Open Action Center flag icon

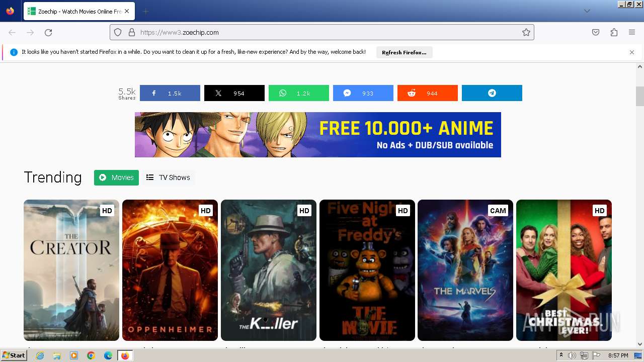(x=596, y=355)
